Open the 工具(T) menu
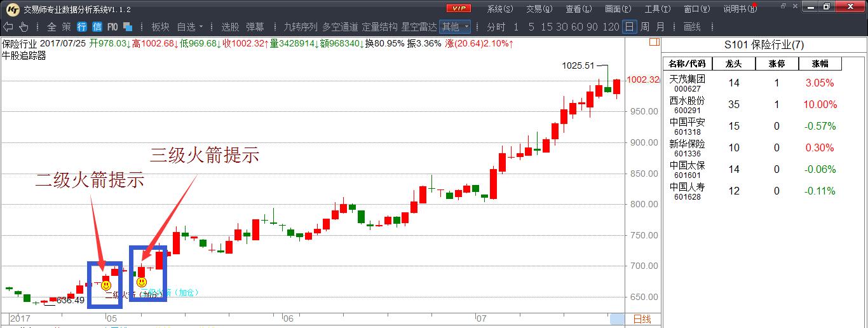868x328 pixels. [656, 9]
